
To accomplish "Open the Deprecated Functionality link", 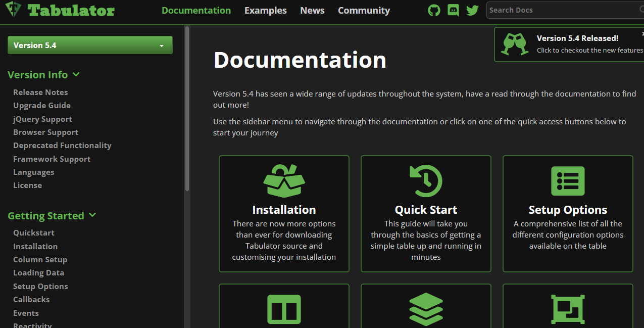I will click(x=62, y=145).
